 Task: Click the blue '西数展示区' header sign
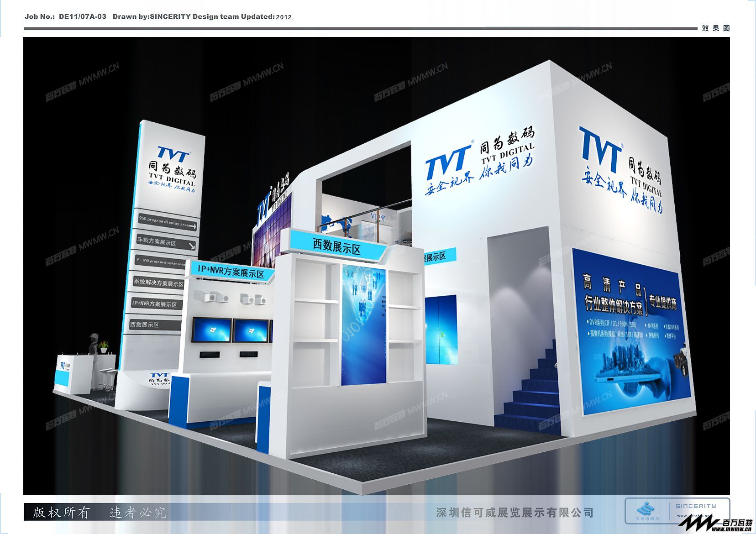point(336,246)
